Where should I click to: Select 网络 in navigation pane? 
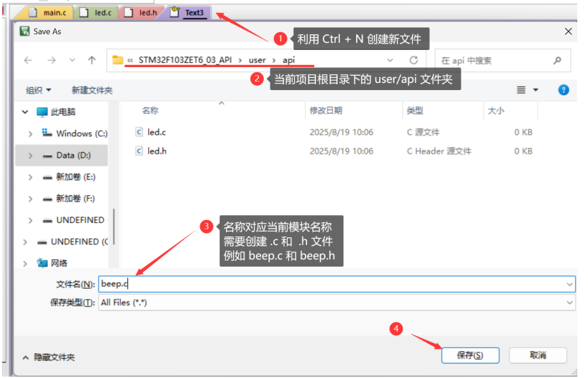pyautogui.click(x=52, y=263)
